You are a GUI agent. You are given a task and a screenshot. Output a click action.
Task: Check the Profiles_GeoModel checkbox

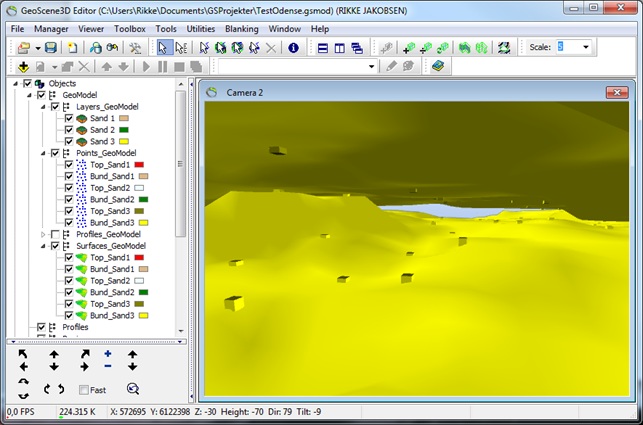click(x=55, y=234)
